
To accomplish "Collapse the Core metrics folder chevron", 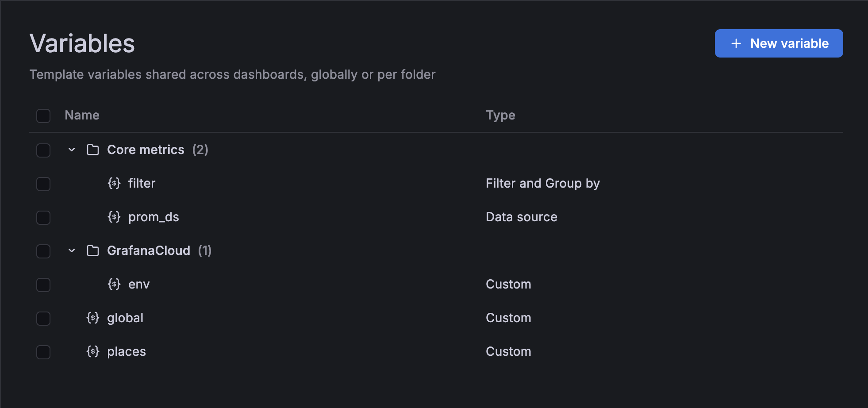I will [x=72, y=150].
